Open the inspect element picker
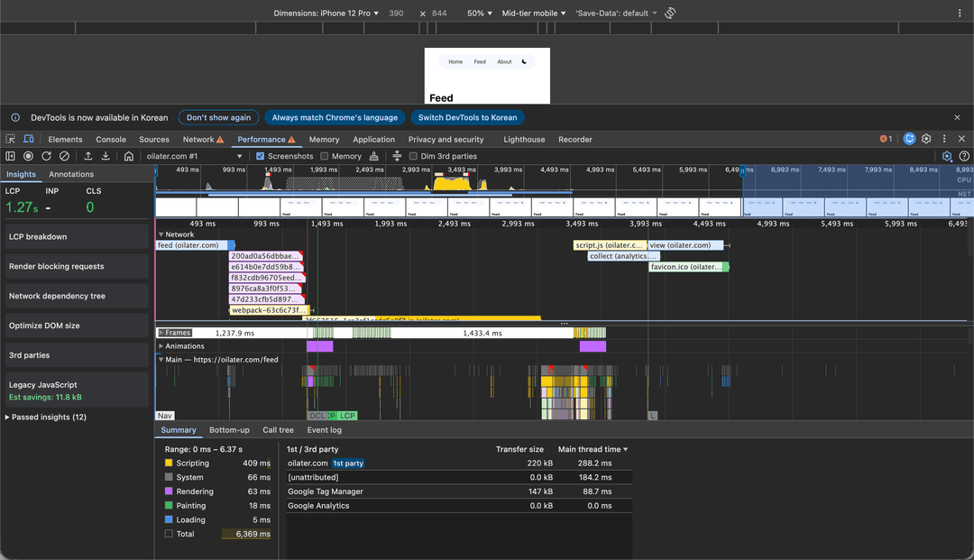The height and width of the screenshot is (560, 974). click(11, 140)
